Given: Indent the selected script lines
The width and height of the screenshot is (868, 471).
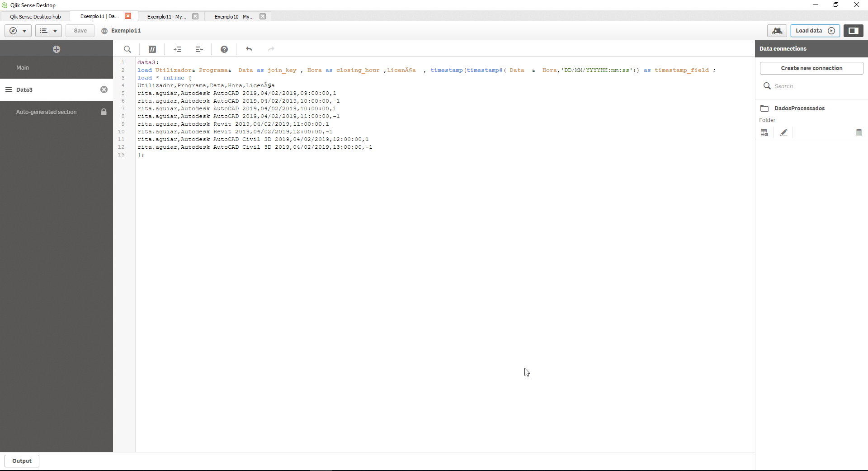Looking at the screenshot, I should (x=177, y=49).
